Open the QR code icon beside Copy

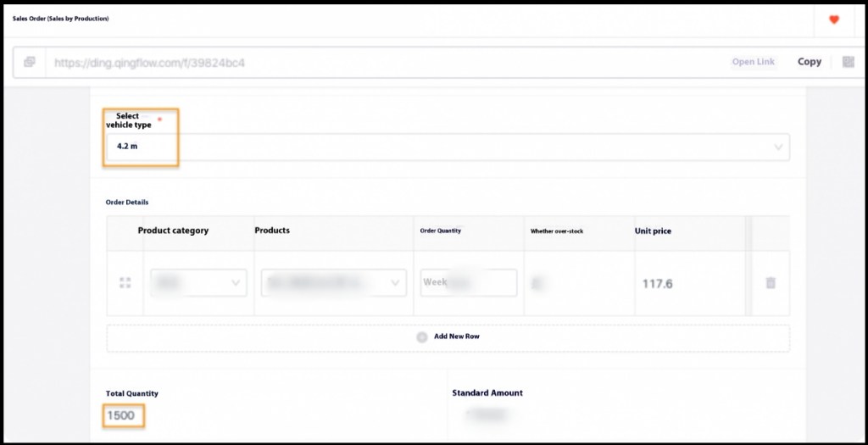coord(848,62)
